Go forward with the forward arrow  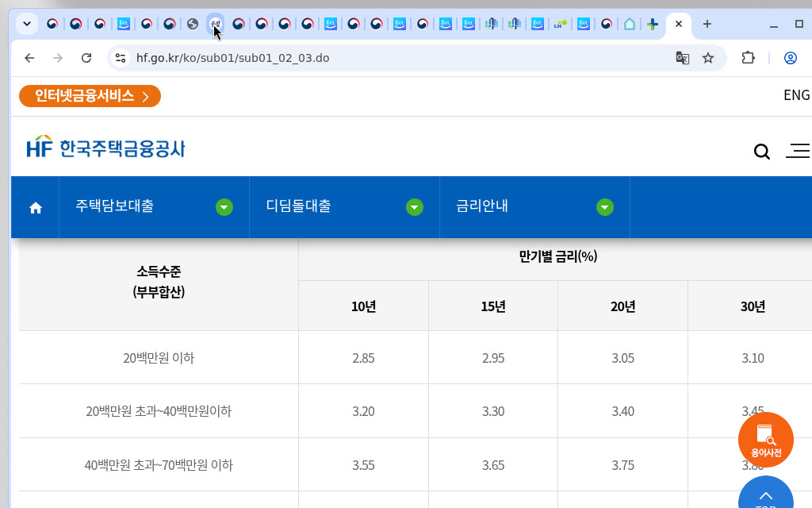click(x=57, y=58)
